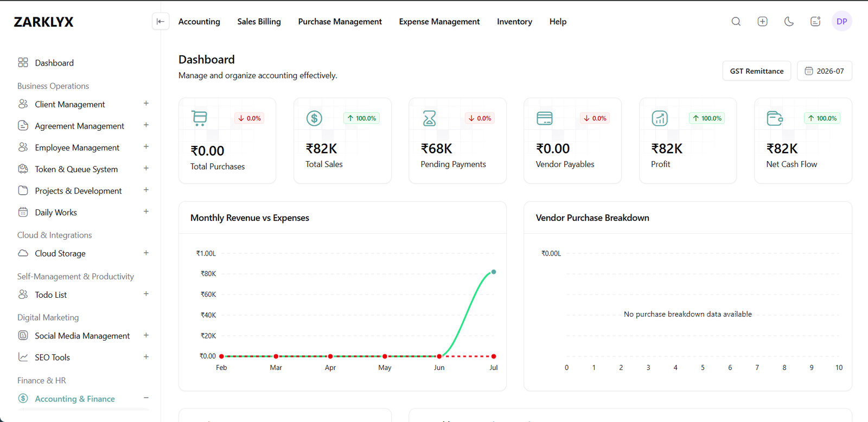Click the GST Remittance button

(757, 71)
